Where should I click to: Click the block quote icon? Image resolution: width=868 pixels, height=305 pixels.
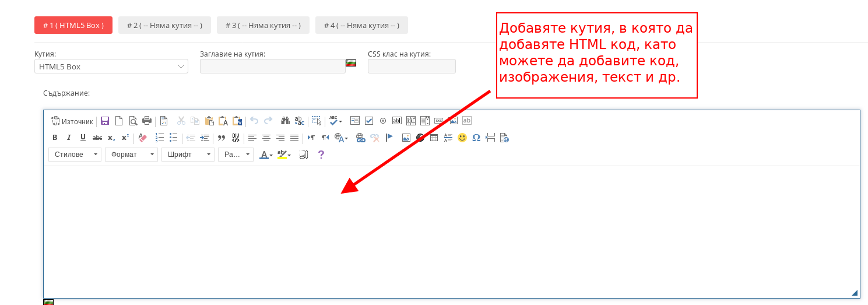point(222,138)
